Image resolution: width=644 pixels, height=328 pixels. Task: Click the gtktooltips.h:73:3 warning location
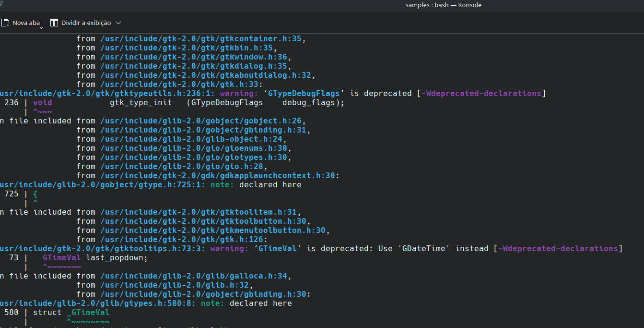(x=103, y=249)
